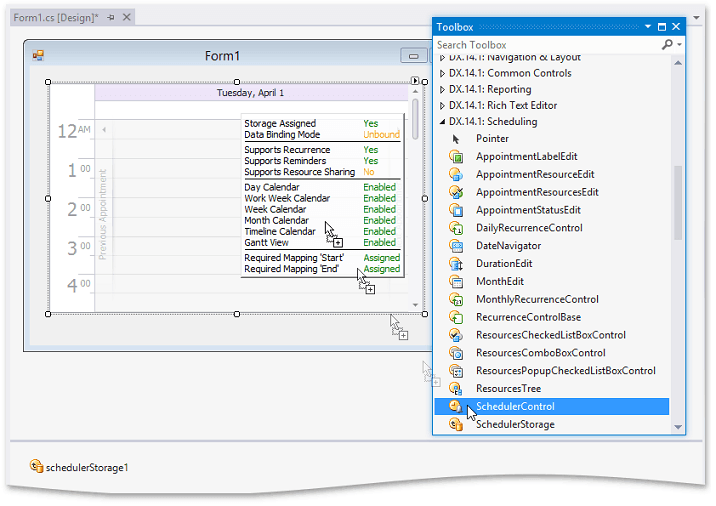The height and width of the screenshot is (506, 716).
Task: Select SchedulerStorage label in the Toolbox
Action: tap(515, 424)
